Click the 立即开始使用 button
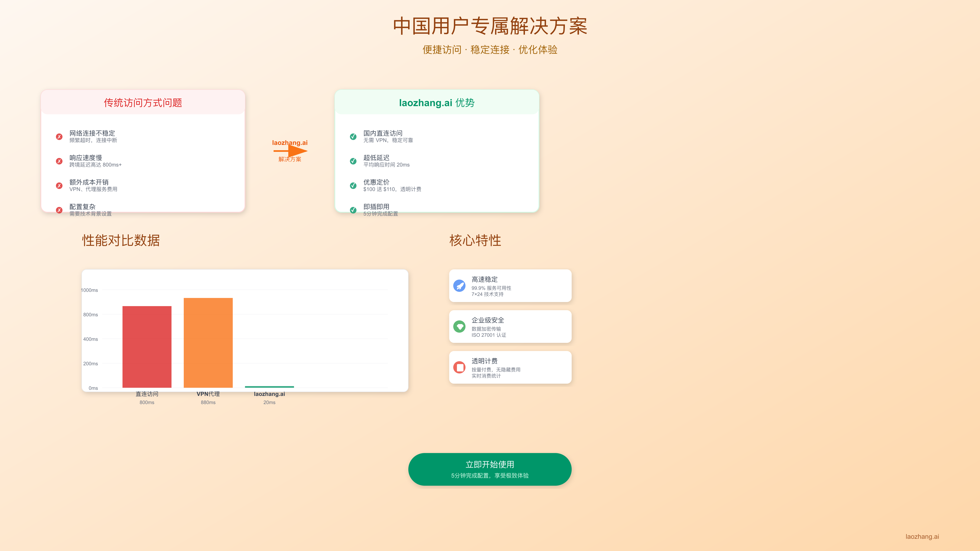Viewport: 980px width, 551px height. point(490,469)
